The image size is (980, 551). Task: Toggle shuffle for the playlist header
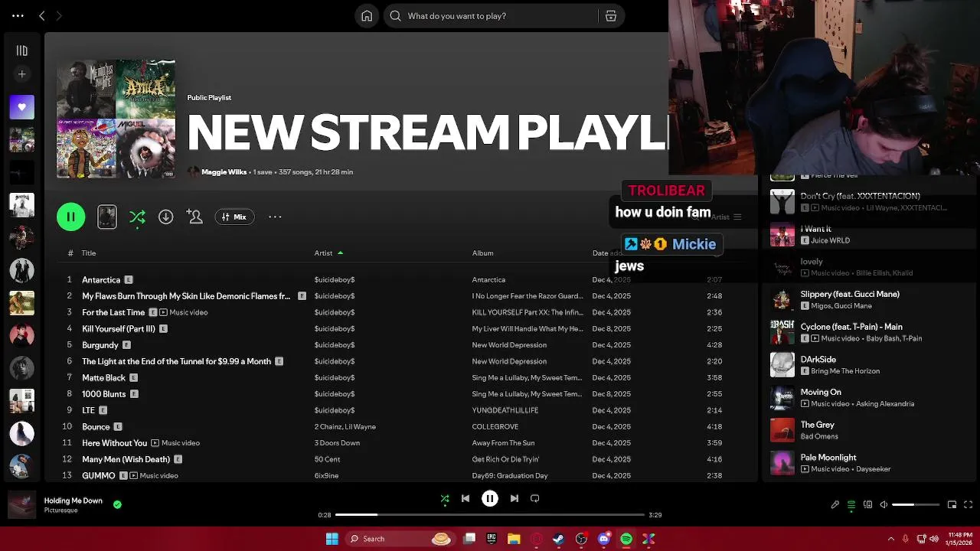[137, 217]
